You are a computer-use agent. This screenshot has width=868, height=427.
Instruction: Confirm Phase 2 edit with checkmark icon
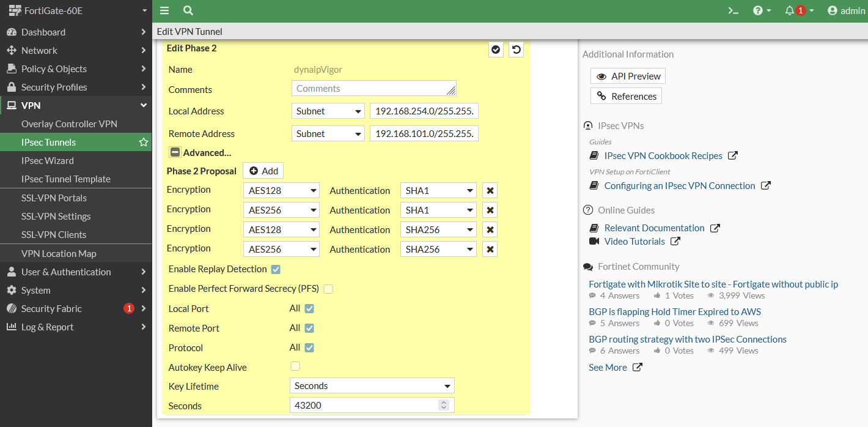point(496,50)
